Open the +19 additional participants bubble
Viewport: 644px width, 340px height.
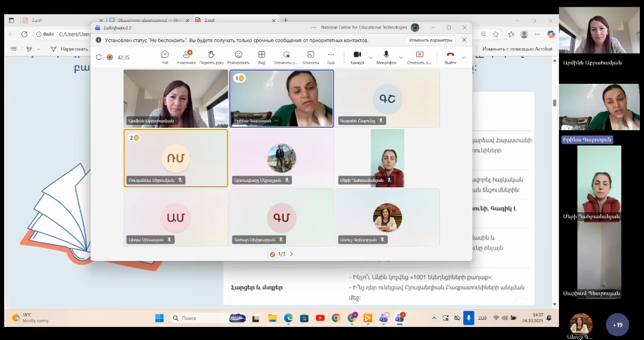617,325
